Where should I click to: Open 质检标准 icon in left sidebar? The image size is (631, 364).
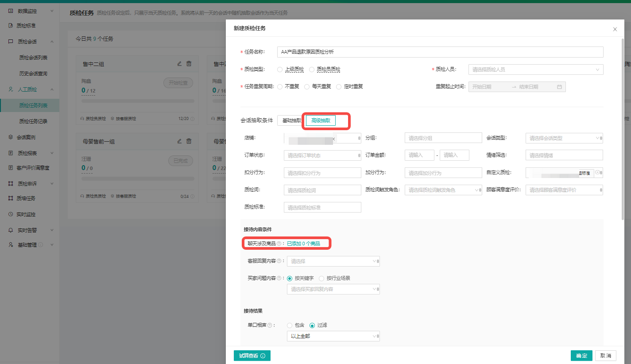[x=11, y=26]
